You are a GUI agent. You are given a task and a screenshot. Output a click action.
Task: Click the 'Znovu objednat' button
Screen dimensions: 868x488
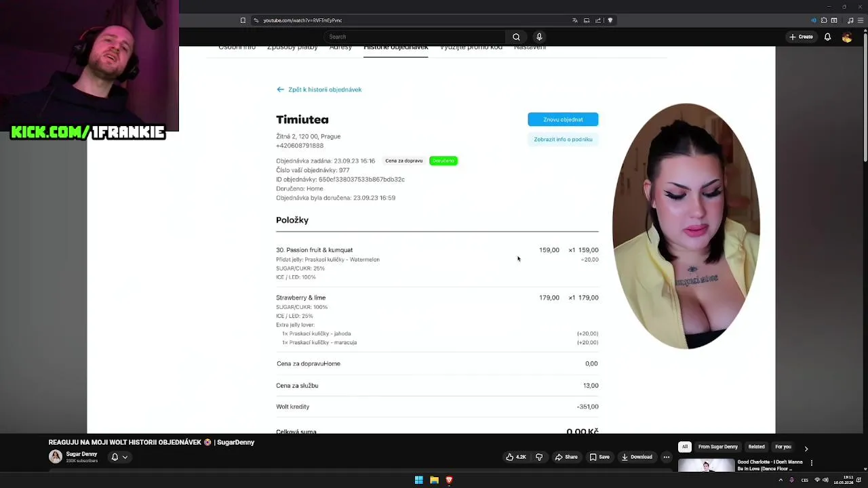coord(563,119)
